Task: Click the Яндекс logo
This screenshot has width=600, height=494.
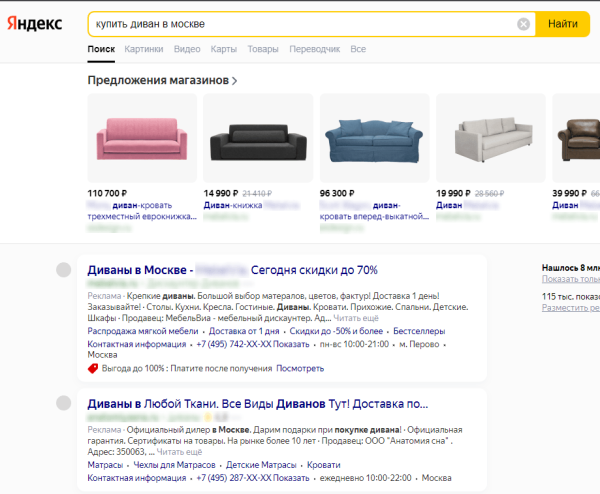Action: [x=34, y=24]
